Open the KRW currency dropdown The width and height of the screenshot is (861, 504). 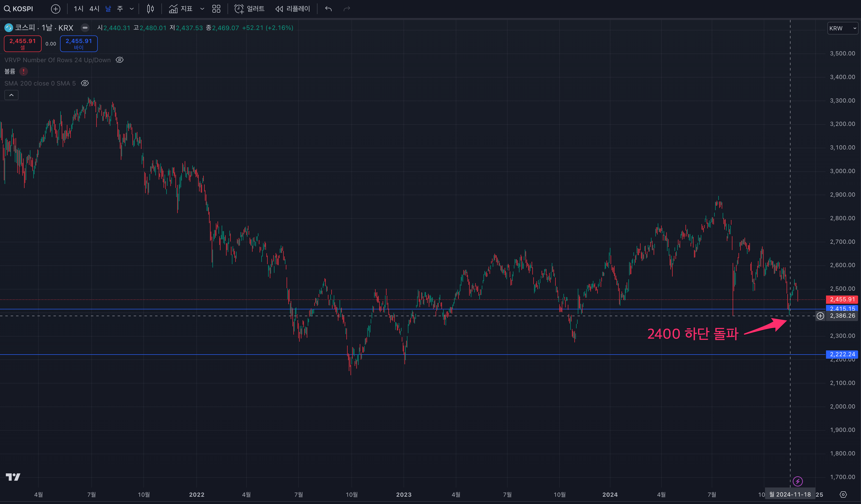click(x=842, y=28)
